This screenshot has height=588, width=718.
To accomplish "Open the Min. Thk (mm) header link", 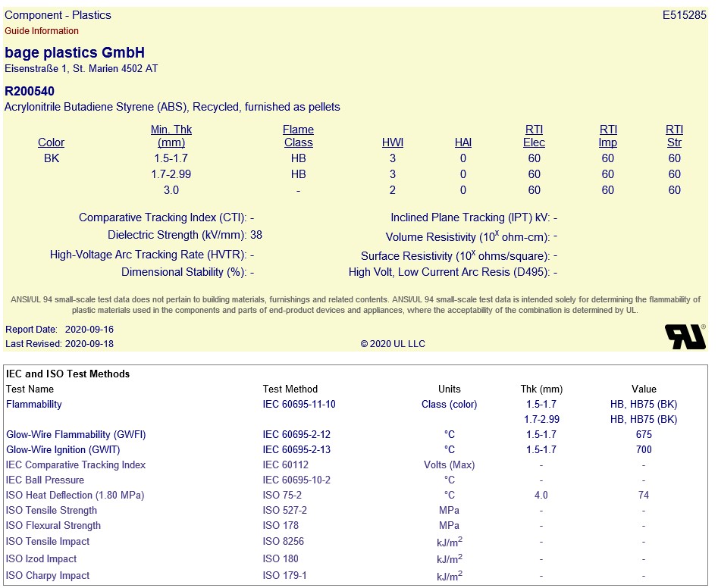I will 171,136.
